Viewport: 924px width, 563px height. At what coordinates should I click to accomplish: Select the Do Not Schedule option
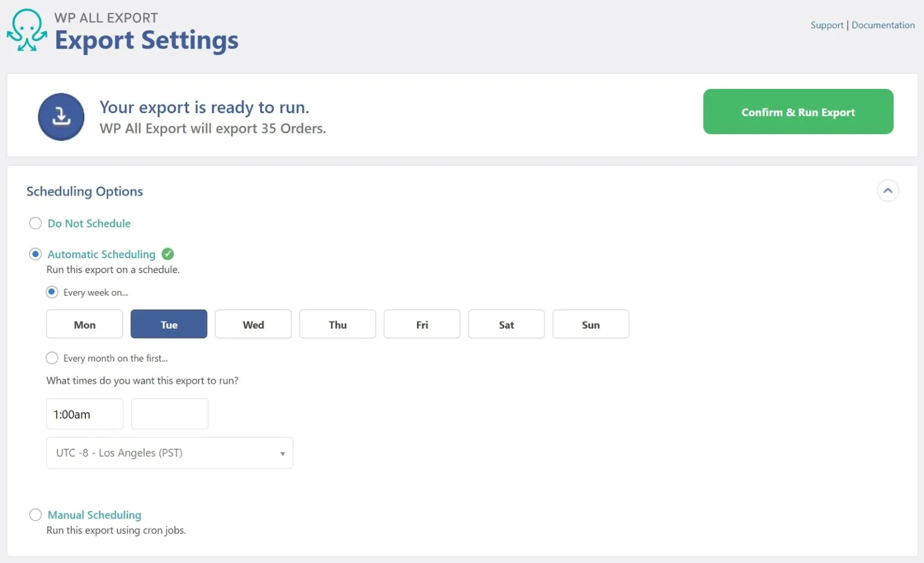pos(35,223)
